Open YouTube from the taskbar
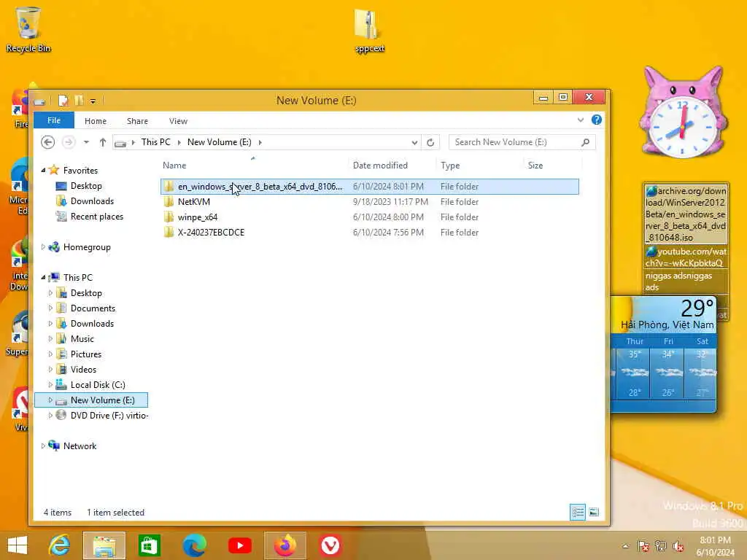The image size is (747, 560). point(239,545)
